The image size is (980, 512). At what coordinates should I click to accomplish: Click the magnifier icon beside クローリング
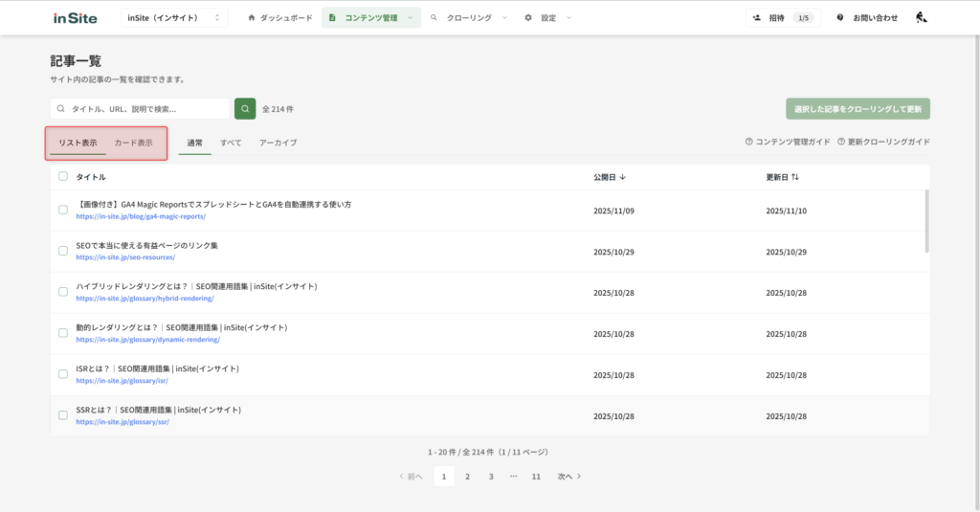(x=434, y=17)
